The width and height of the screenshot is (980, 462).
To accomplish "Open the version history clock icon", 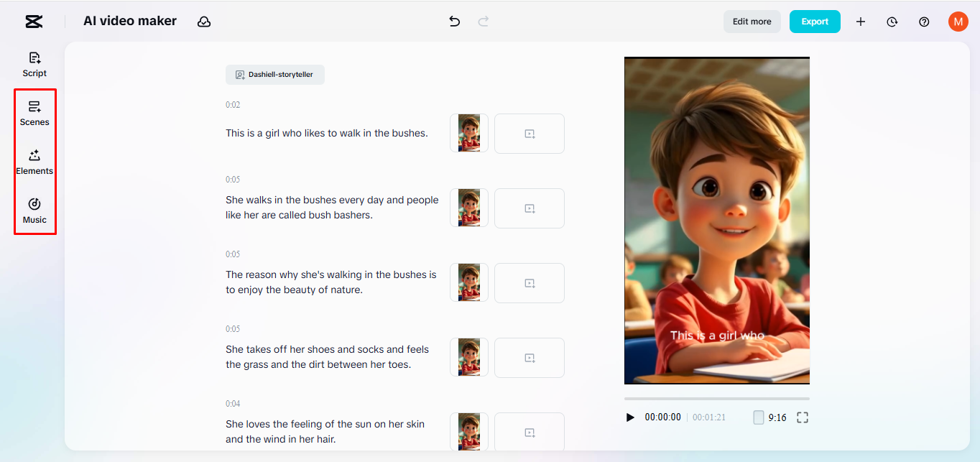I will 892,22.
